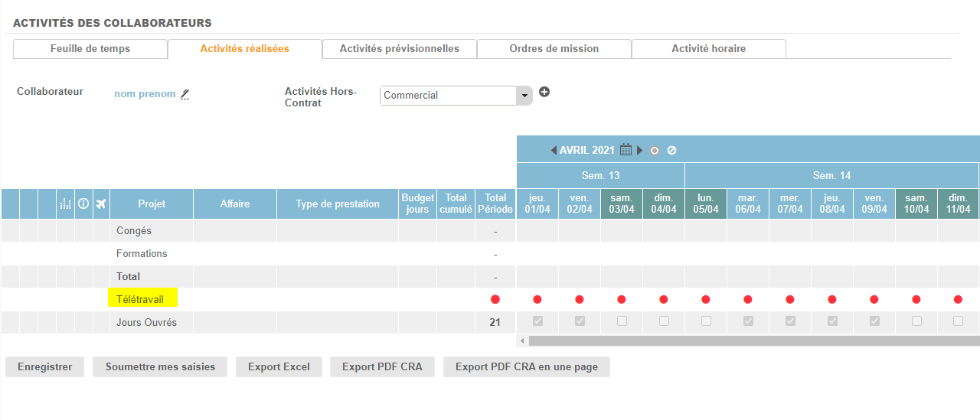This screenshot has width=980, height=420.
Task: Click the previous month arrow before AVRIL 2021
Action: pos(554,151)
